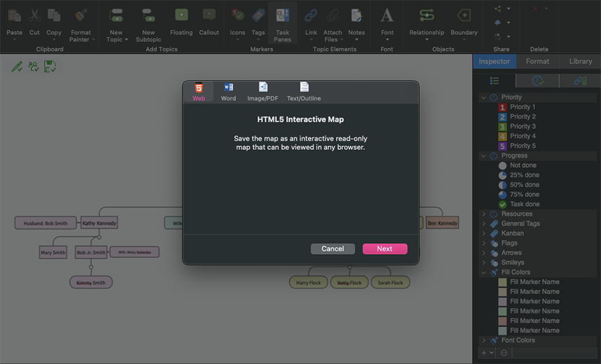Viewport: 601px width, 364px height.
Task: Click the co-editing people icon above canvas
Action: 33,67
